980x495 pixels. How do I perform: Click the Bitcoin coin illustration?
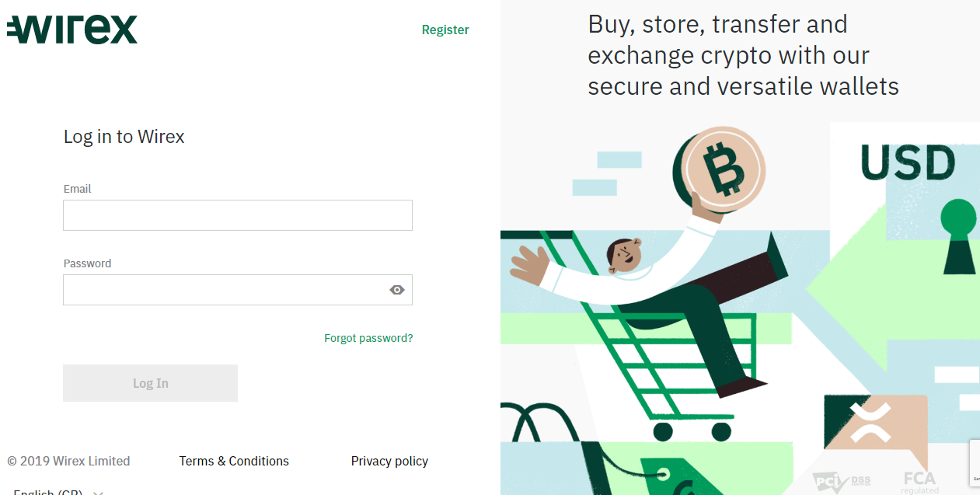723,169
